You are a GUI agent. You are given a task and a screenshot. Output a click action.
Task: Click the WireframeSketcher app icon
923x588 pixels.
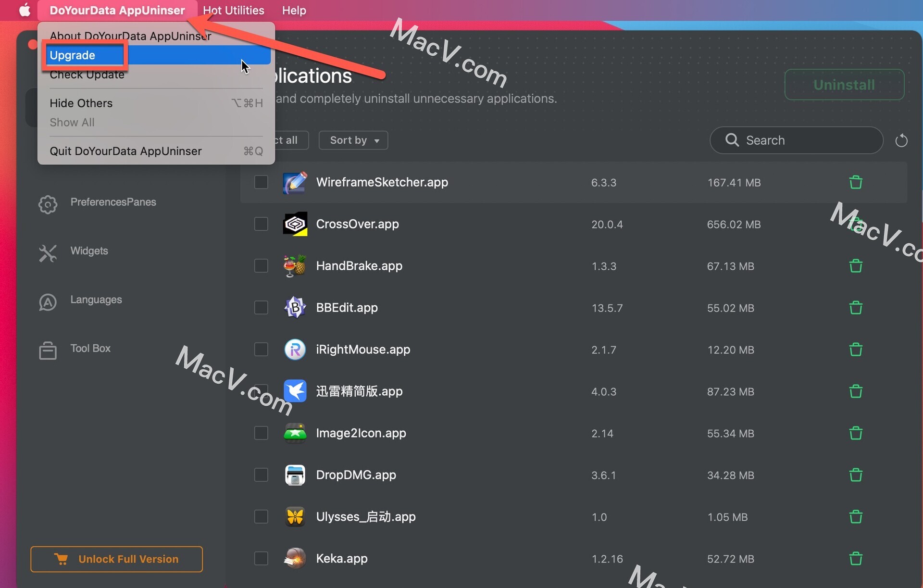(295, 182)
